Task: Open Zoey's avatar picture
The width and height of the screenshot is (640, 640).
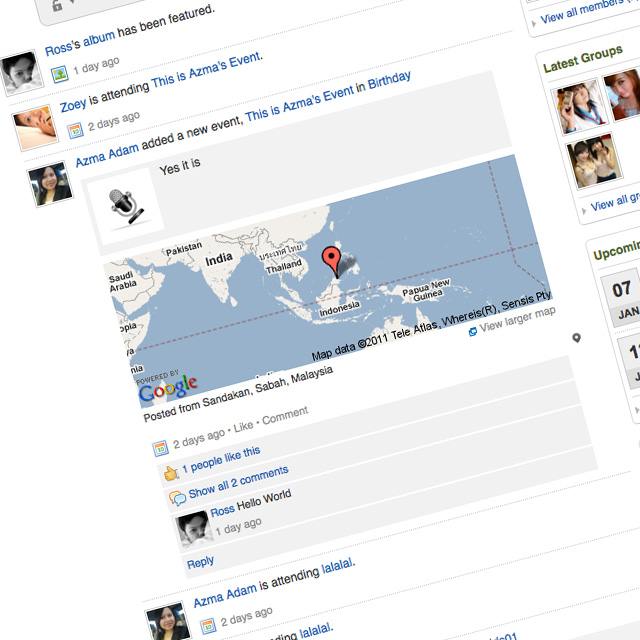Action: point(35,127)
